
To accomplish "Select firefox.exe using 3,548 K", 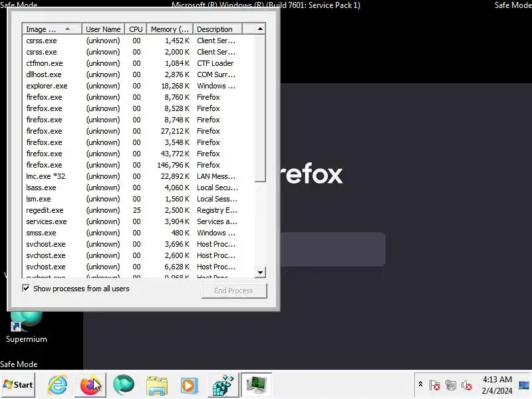I will pos(138,142).
